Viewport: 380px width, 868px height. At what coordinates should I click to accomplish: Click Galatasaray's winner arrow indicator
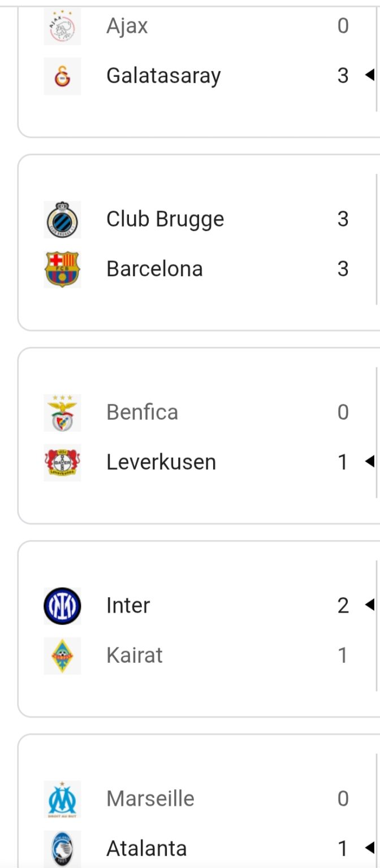369,75
